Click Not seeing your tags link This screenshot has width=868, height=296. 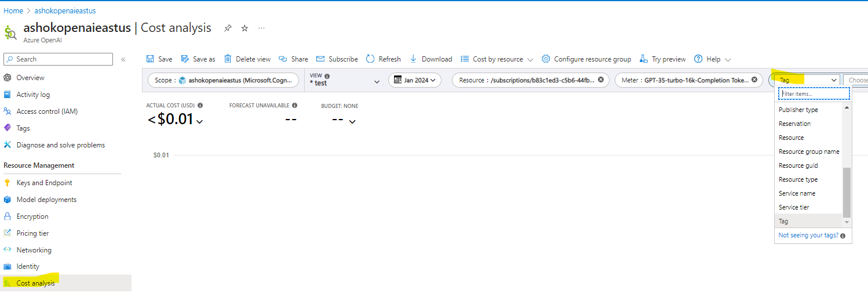pyautogui.click(x=808, y=236)
